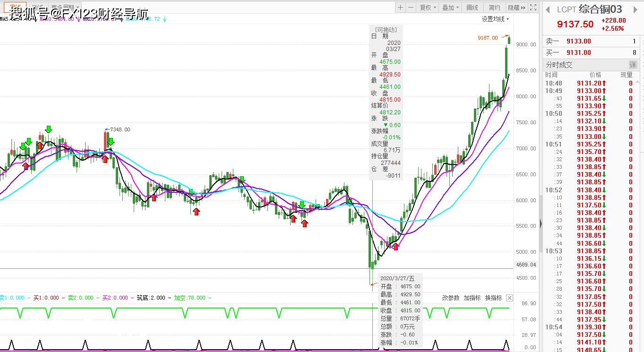
Task: Click the latest price 9137.50
Action: pos(575,25)
